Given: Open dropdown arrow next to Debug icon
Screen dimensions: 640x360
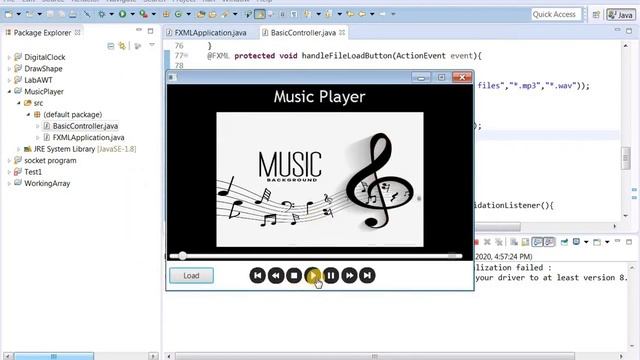Looking at the screenshot, I should click(111, 14).
